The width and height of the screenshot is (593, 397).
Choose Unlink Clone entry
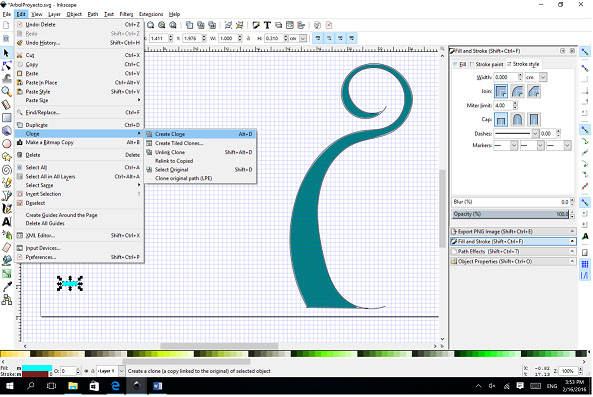(200, 152)
